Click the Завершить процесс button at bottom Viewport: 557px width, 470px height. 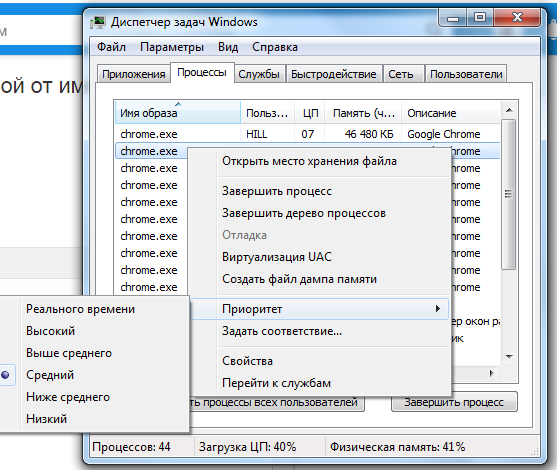click(x=454, y=402)
